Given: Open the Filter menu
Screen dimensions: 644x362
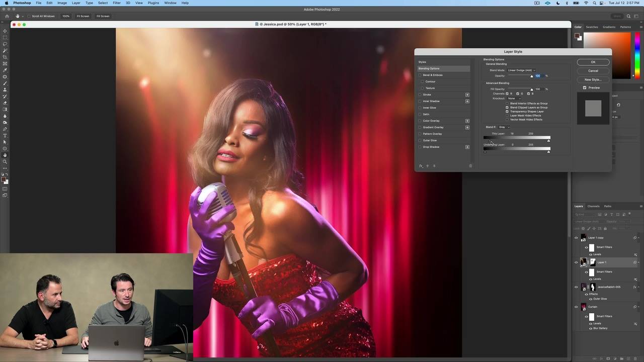Looking at the screenshot, I should [117, 3].
